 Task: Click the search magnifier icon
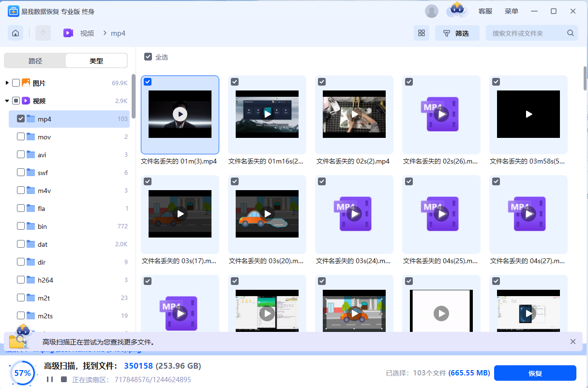(571, 33)
